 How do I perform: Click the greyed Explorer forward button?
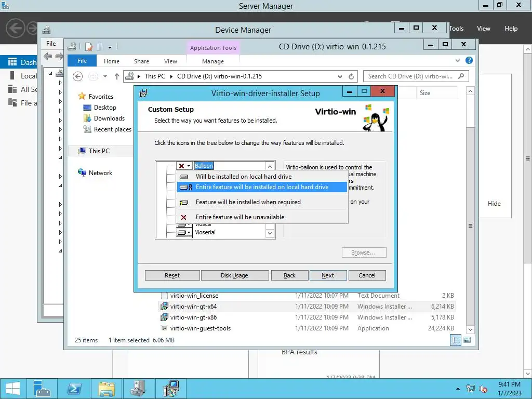tap(92, 76)
